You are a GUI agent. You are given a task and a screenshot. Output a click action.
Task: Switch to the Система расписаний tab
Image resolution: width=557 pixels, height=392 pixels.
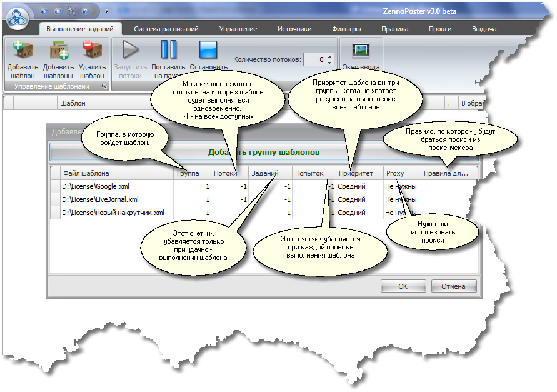tap(166, 29)
